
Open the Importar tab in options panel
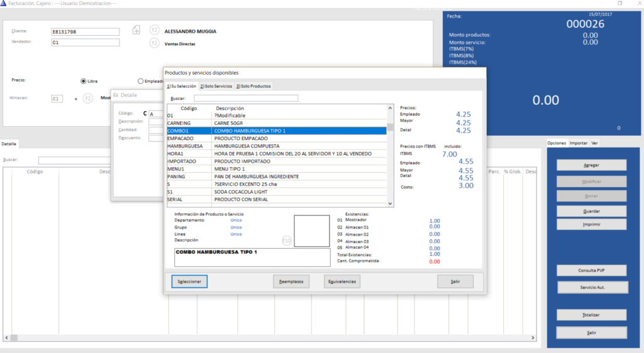(x=578, y=143)
